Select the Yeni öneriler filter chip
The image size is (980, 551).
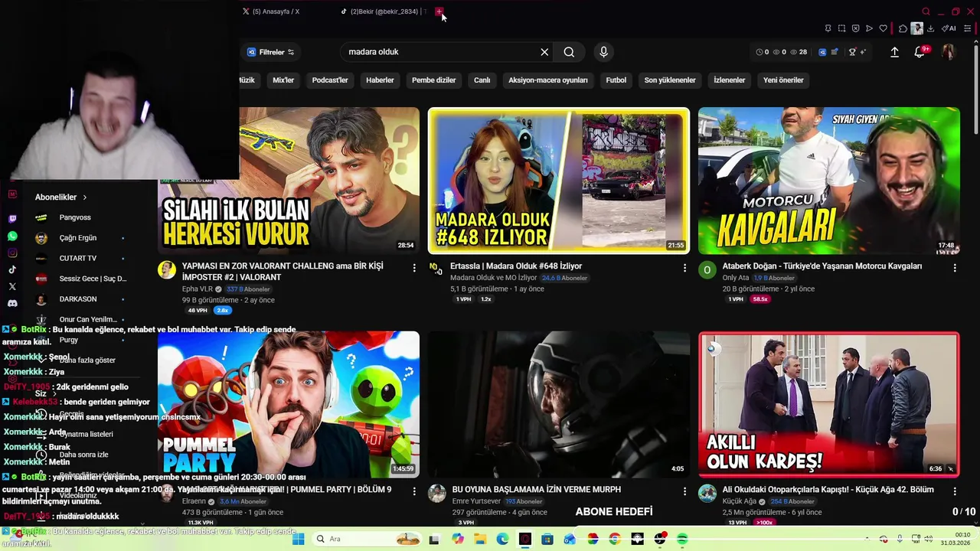pyautogui.click(x=783, y=80)
